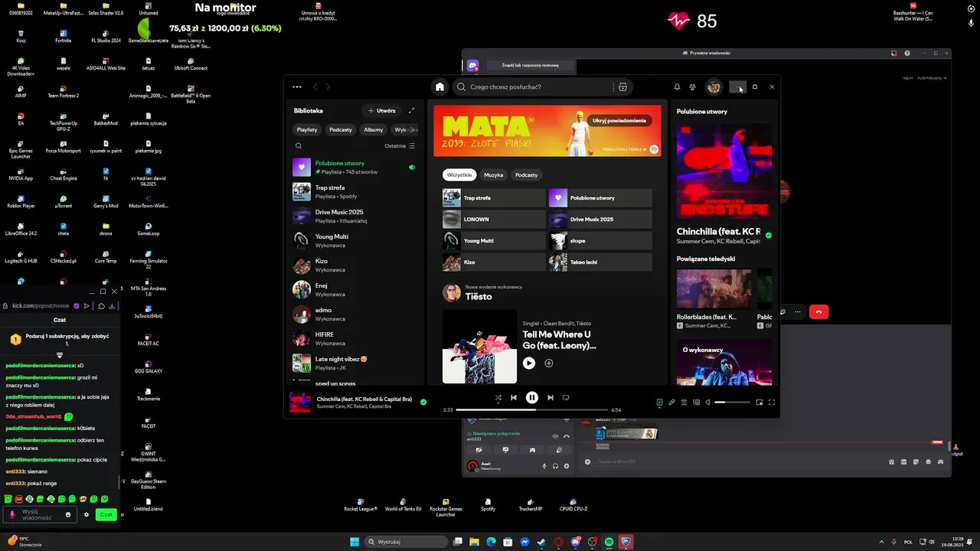Toggle Discord microphone mute
Screen dimensions: 980x551
[x=544, y=466]
